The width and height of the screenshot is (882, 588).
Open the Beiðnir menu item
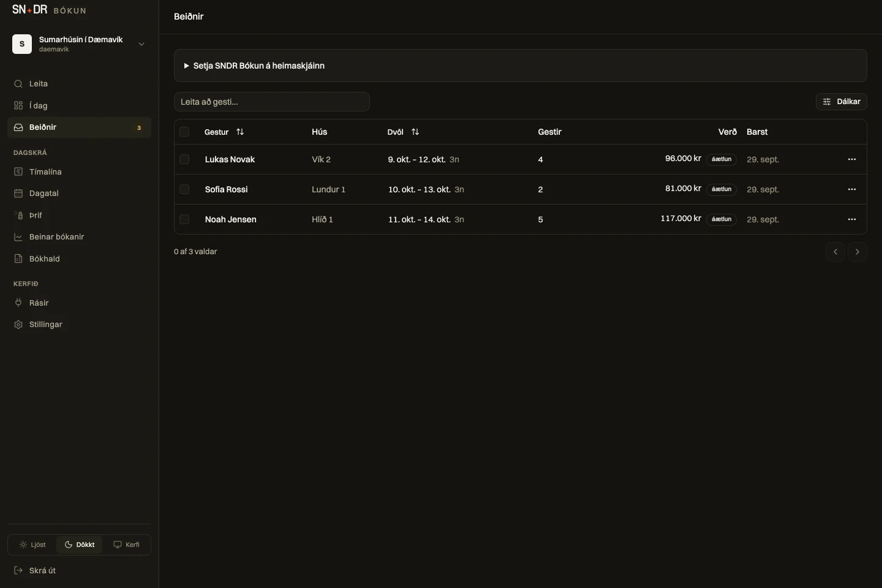coord(79,127)
